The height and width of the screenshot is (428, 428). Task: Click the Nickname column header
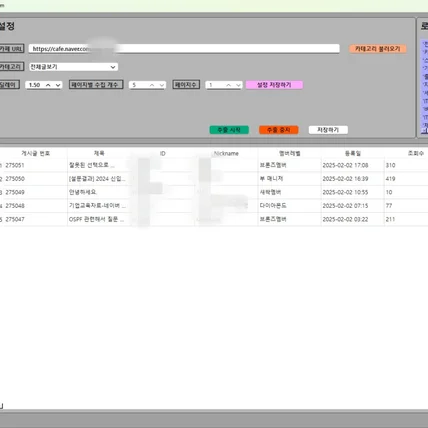[x=226, y=153]
